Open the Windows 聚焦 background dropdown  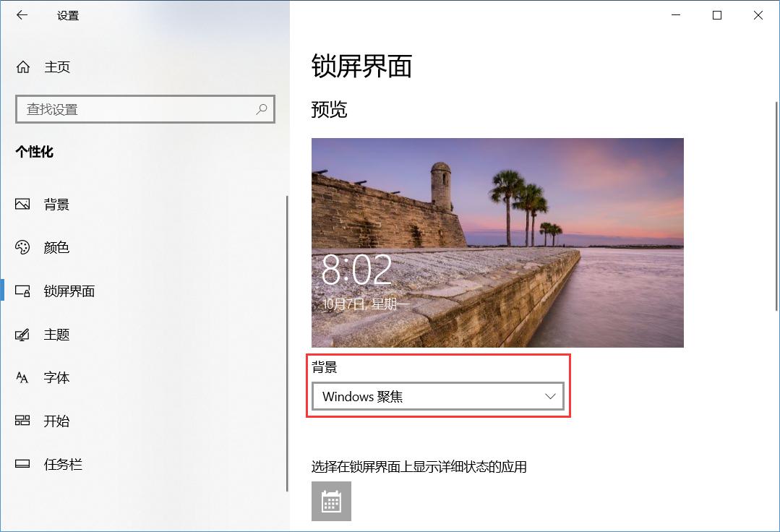point(437,396)
